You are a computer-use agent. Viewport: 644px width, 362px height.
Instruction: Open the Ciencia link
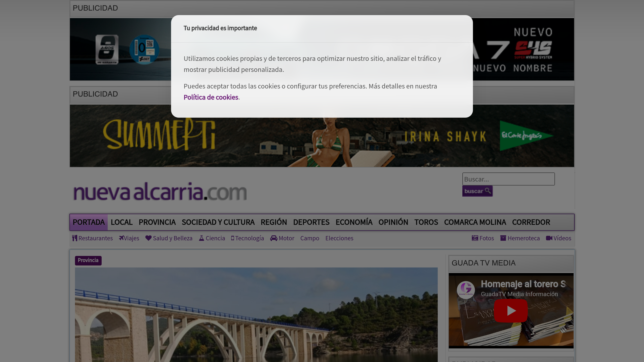pyautogui.click(x=212, y=238)
